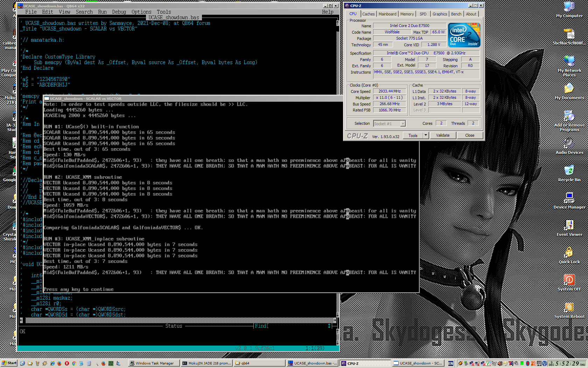Click the magnifier search quick launch icon
The height and width of the screenshot is (368, 588).
coord(96,363)
